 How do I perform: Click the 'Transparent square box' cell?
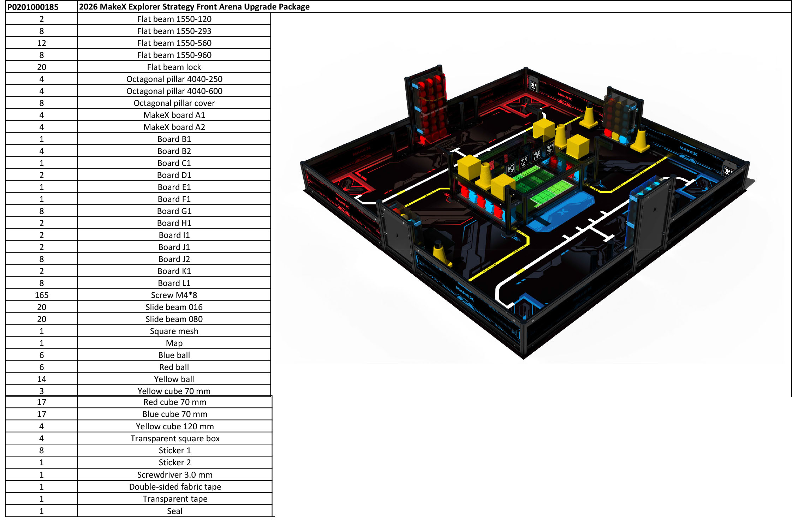point(175,438)
